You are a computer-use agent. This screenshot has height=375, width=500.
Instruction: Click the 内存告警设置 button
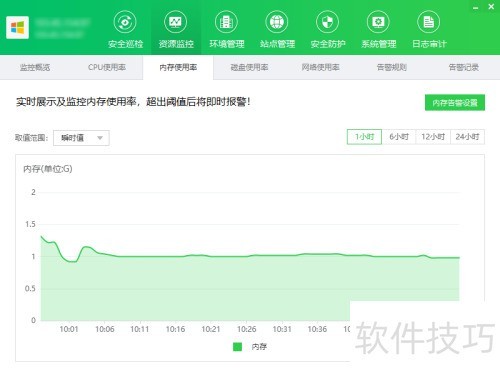[455, 103]
